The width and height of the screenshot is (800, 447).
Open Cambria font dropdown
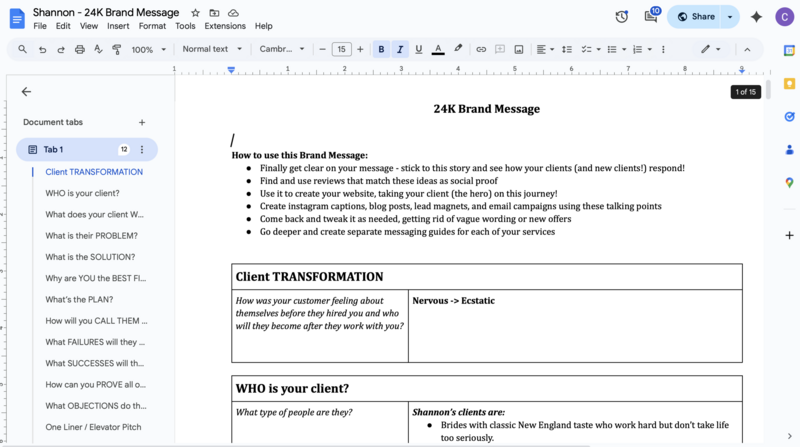click(282, 49)
